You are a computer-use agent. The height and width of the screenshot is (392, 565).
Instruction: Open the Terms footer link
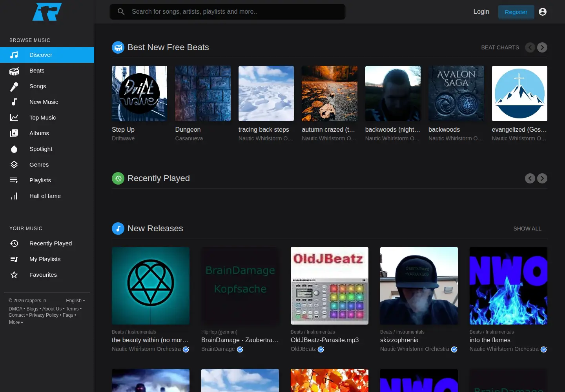(x=72, y=309)
